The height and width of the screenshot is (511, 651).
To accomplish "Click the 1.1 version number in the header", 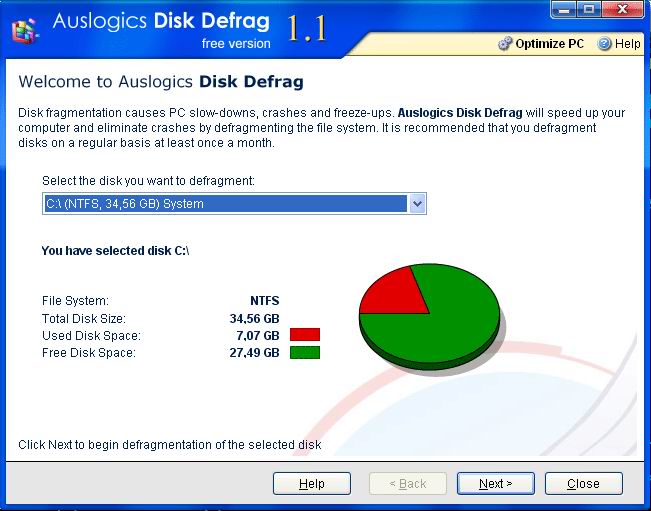I will point(307,28).
